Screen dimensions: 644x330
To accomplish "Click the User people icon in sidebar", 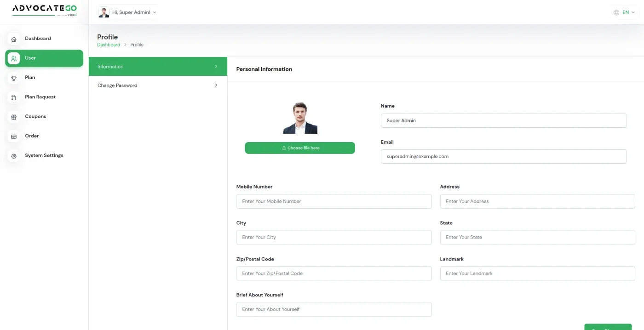I will pos(14,58).
